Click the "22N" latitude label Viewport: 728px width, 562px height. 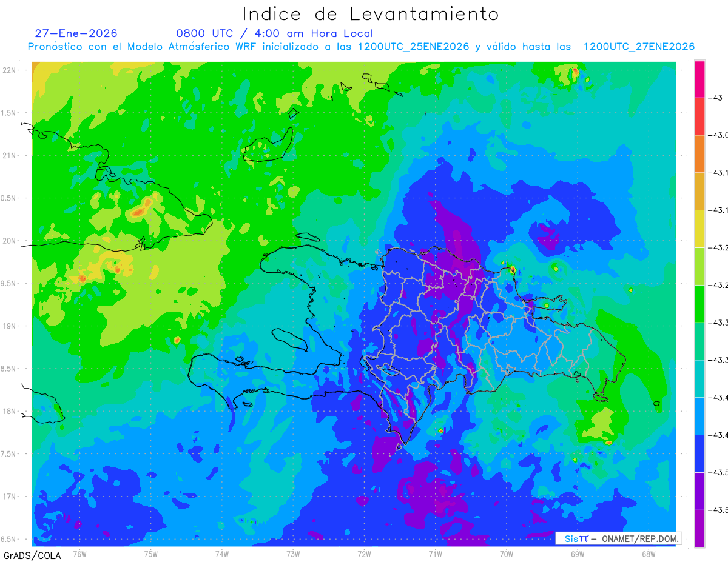pyautogui.click(x=8, y=70)
